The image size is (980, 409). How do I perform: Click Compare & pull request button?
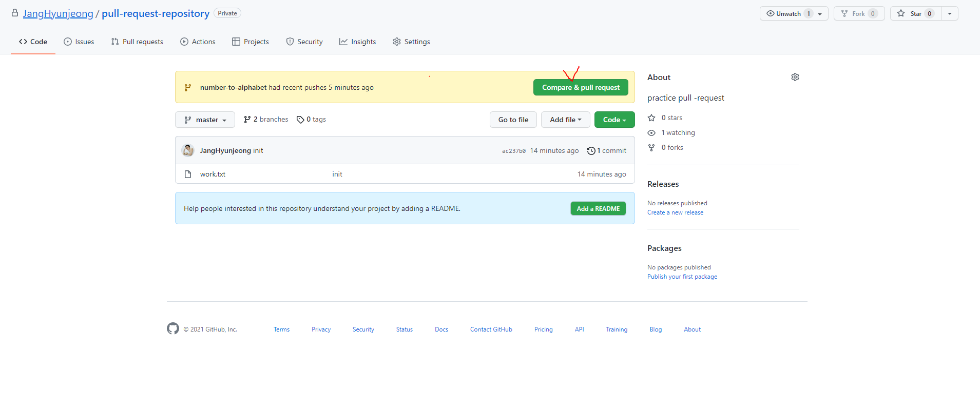(581, 87)
